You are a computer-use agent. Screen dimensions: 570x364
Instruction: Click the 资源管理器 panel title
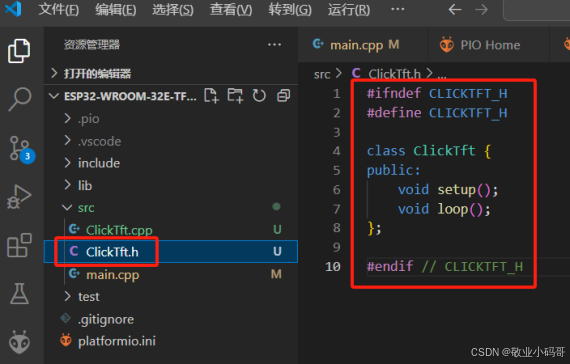(92, 45)
